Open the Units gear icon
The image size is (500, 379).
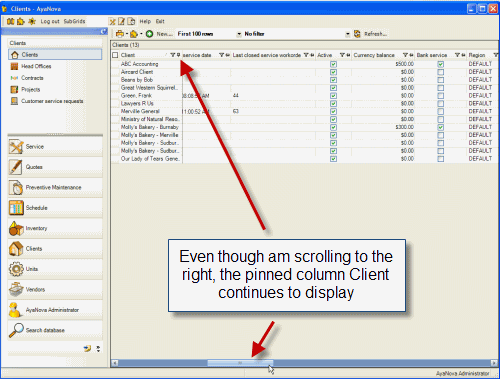tap(16, 269)
